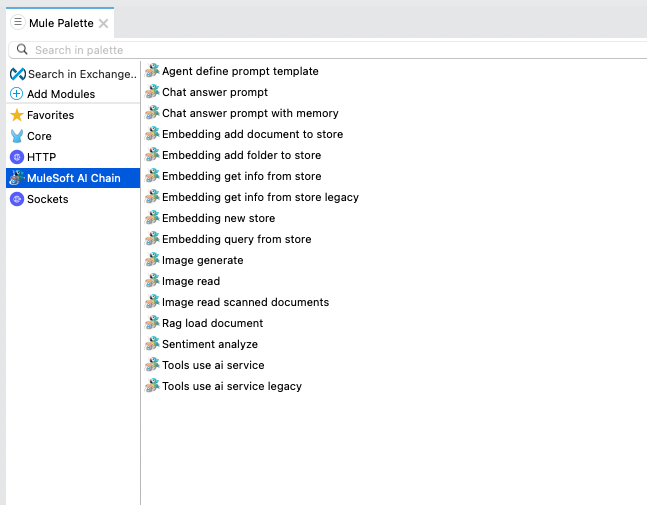Image resolution: width=647 pixels, height=505 pixels.
Task: Click icon for Embedding get info from store legacy
Action: tap(152, 197)
